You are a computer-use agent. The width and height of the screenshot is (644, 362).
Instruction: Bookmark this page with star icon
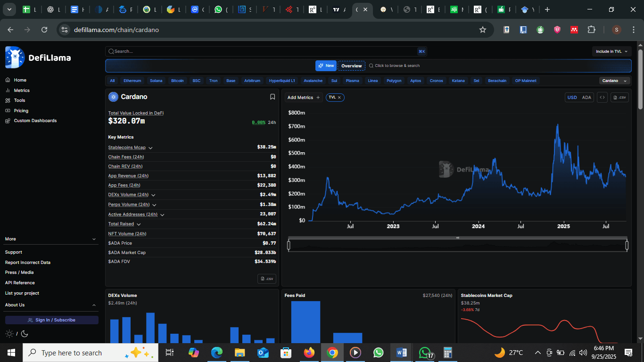[482, 30]
